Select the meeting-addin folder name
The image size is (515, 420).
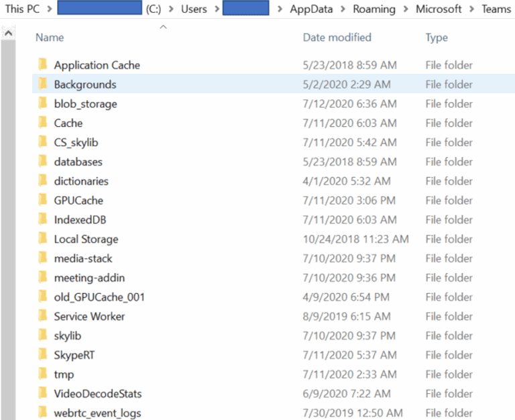pyautogui.click(x=89, y=278)
